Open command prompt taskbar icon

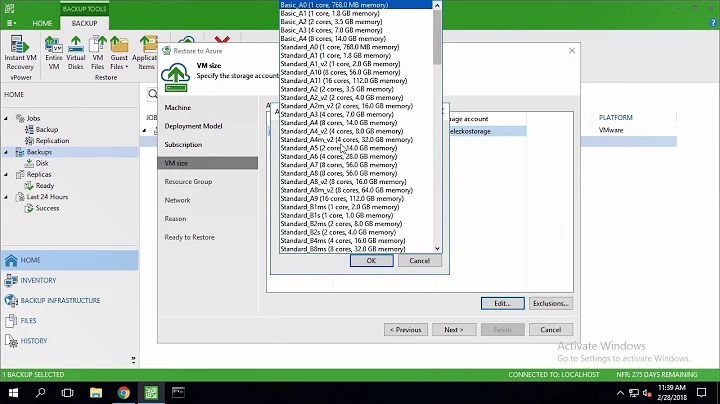tap(178, 393)
